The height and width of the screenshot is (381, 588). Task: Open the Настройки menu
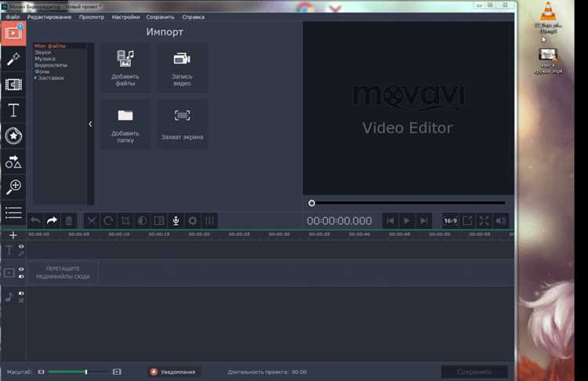point(125,17)
